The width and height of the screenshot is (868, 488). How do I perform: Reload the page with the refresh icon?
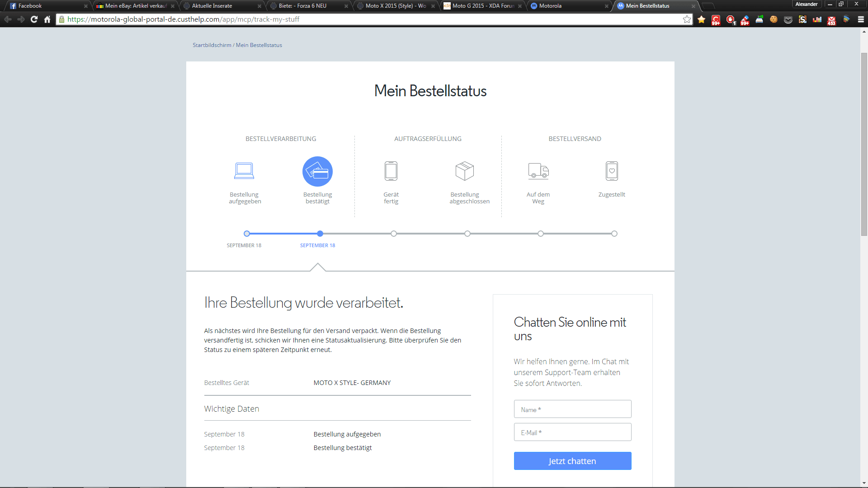click(x=34, y=19)
